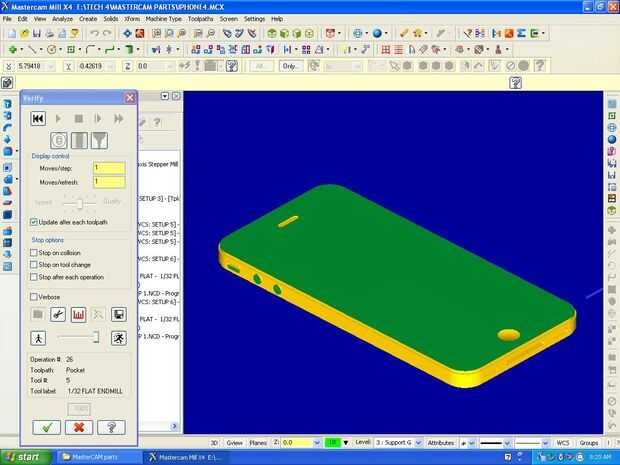The image size is (620, 465).
Task: Toggle Update after each toolpath checkbox
Action: tap(34, 222)
